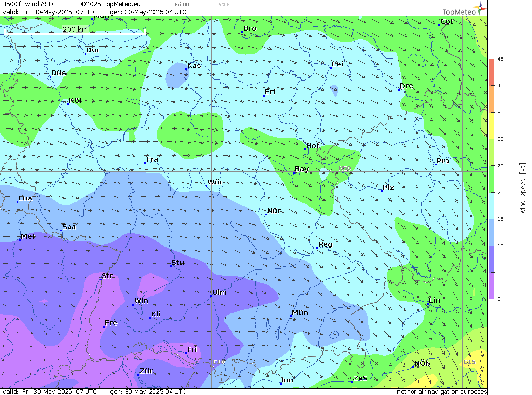
Task: Click the Lin city label
Action: coord(434,300)
